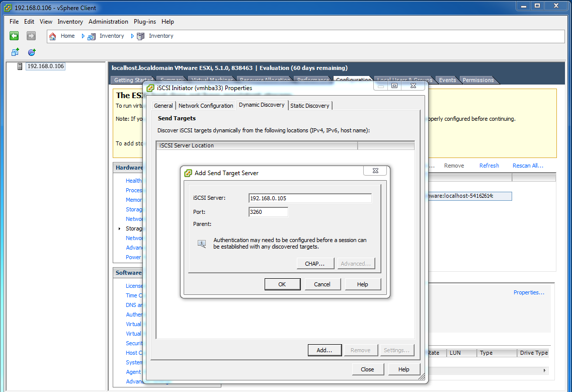Close Add Send Target Server with X
The width and height of the screenshot is (572, 392).
coord(375,171)
